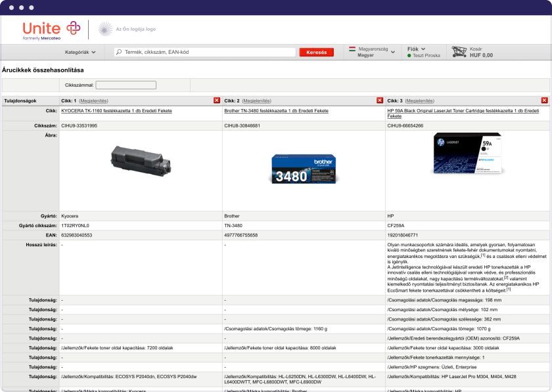The width and height of the screenshot is (552, 392).
Task: Expand the Fiók account menu
Action: pyautogui.click(x=417, y=49)
